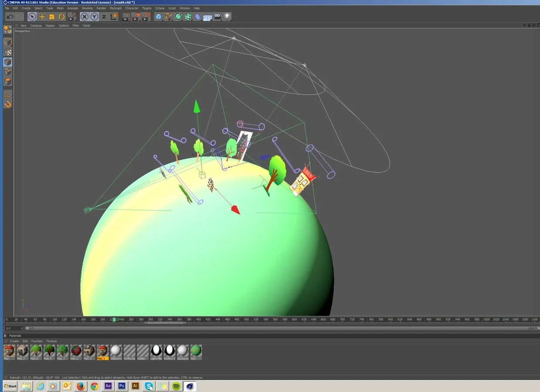Image resolution: width=540 pixels, height=392 pixels.
Task: Enable Model mode cube icon
Action: tap(8, 42)
